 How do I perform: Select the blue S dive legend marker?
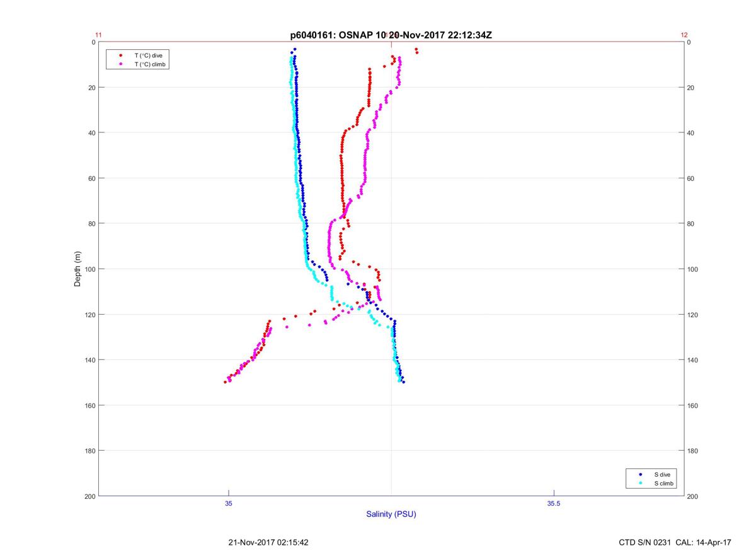[641, 474]
